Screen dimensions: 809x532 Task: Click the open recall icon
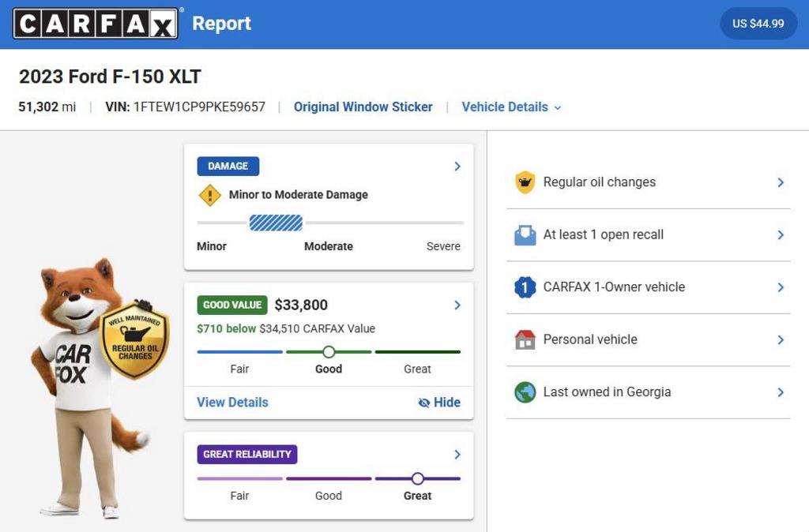525,235
